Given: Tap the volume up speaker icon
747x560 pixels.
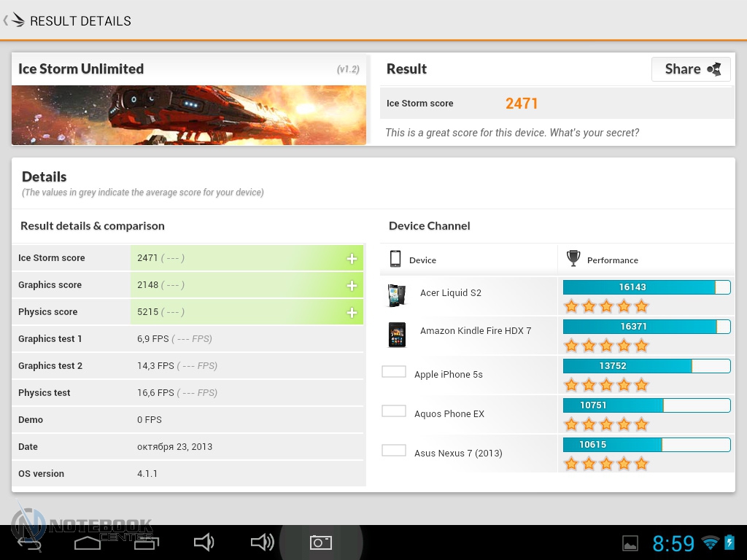Looking at the screenshot, I should [x=262, y=542].
